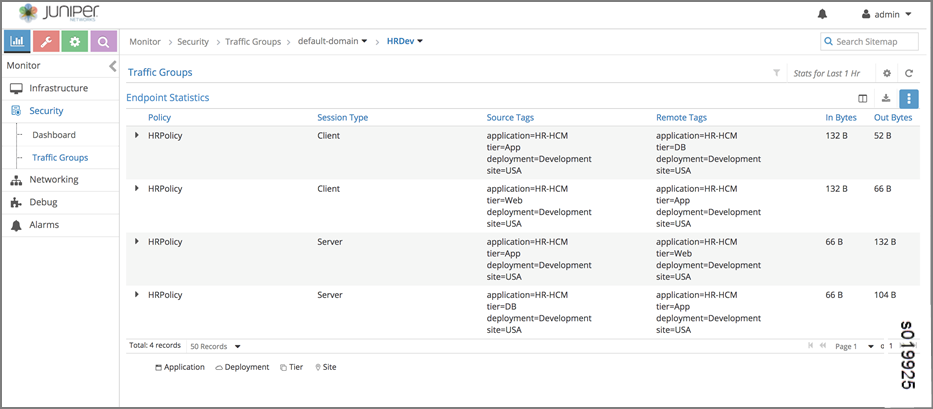
Task: Refresh the Traffic Groups panel
Action: (x=909, y=73)
